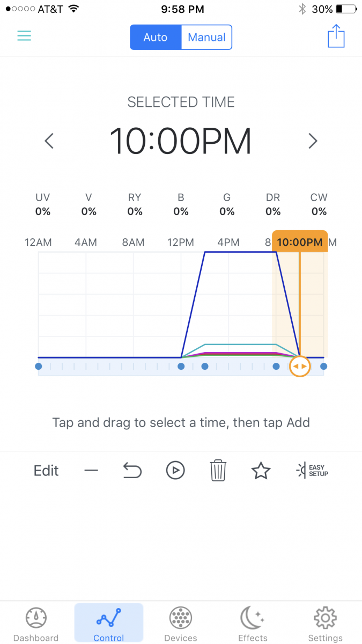Switch to Manual mode
The height and width of the screenshot is (644, 362).
point(206,38)
